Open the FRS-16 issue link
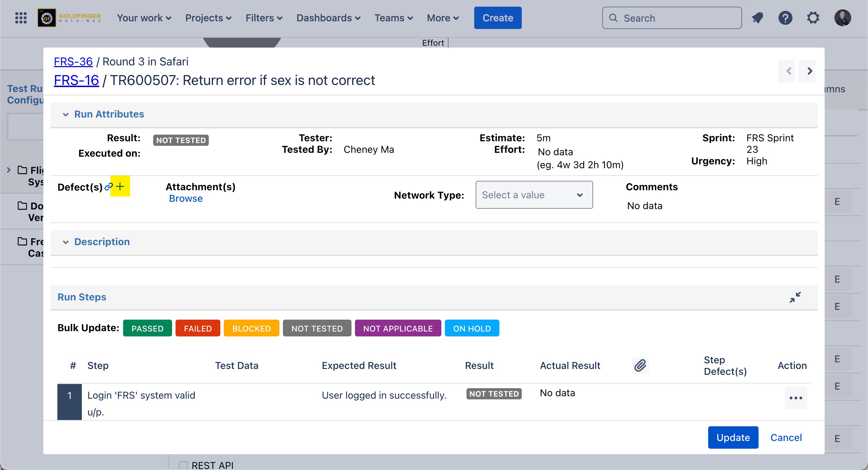868x470 pixels. click(76, 80)
